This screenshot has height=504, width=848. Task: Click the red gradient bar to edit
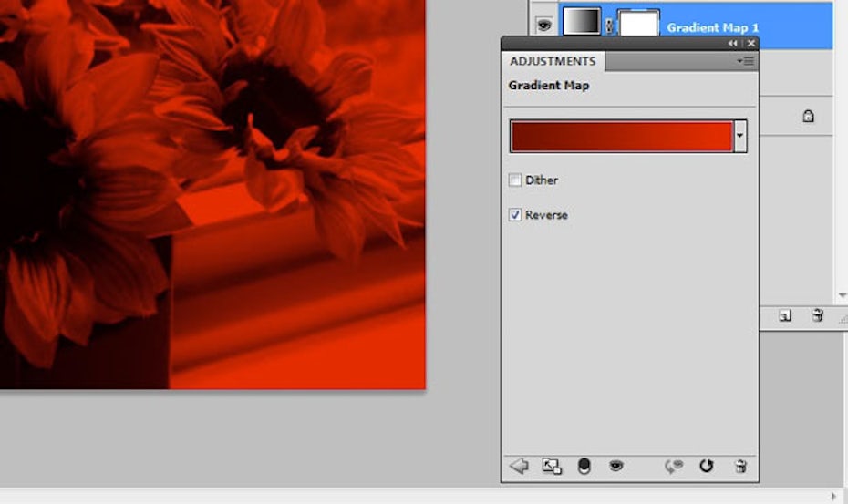621,137
